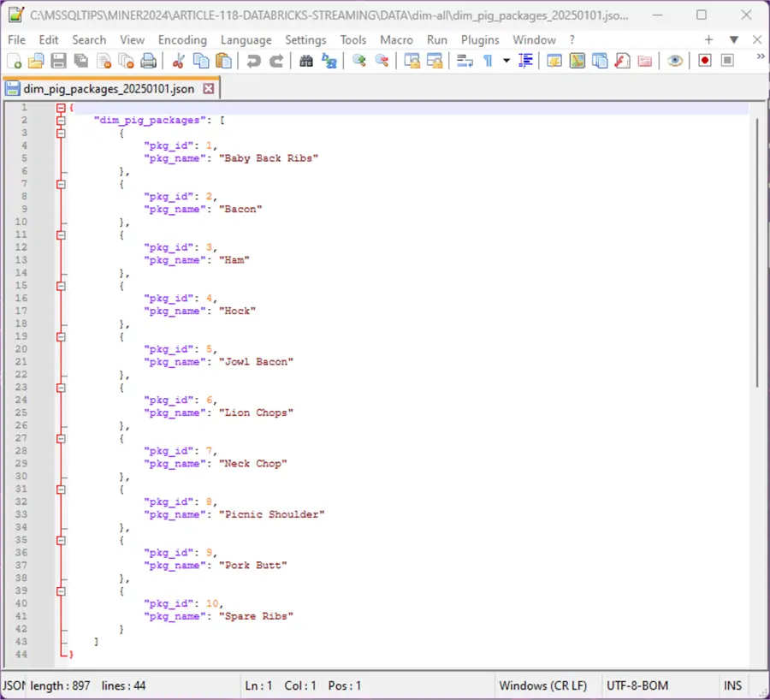Show hidden toolbar items via double chevron

[x=761, y=56]
